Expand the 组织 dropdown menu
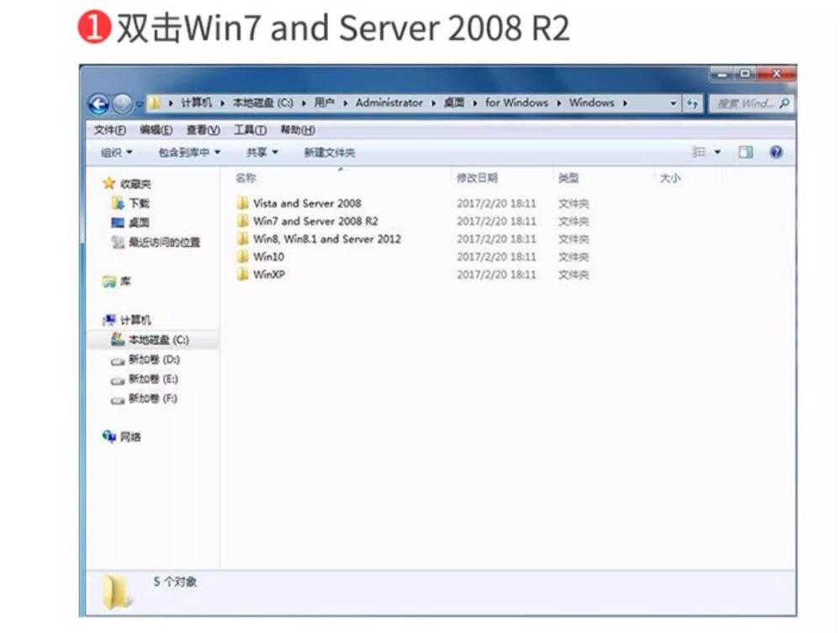The width and height of the screenshot is (840, 633). pos(116,153)
